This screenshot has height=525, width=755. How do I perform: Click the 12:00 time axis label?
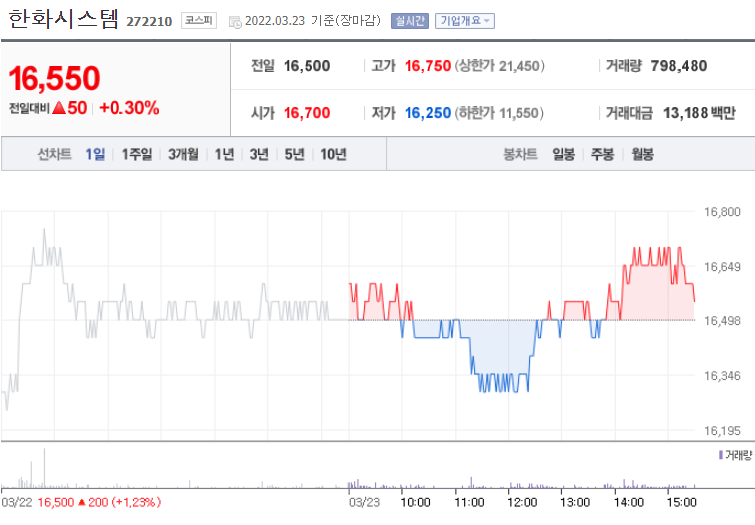pyautogui.click(x=522, y=502)
